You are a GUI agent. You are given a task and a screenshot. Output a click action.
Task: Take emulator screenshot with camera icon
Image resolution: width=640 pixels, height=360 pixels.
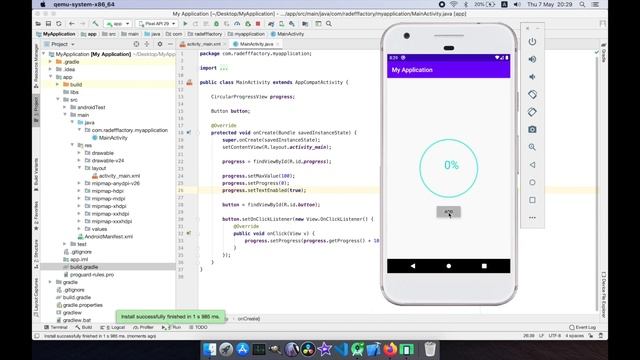tap(532, 129)
